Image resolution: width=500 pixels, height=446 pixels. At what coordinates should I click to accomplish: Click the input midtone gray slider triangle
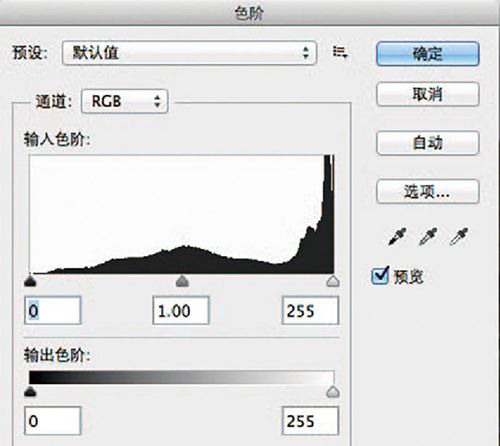click(x=182, y=281)
